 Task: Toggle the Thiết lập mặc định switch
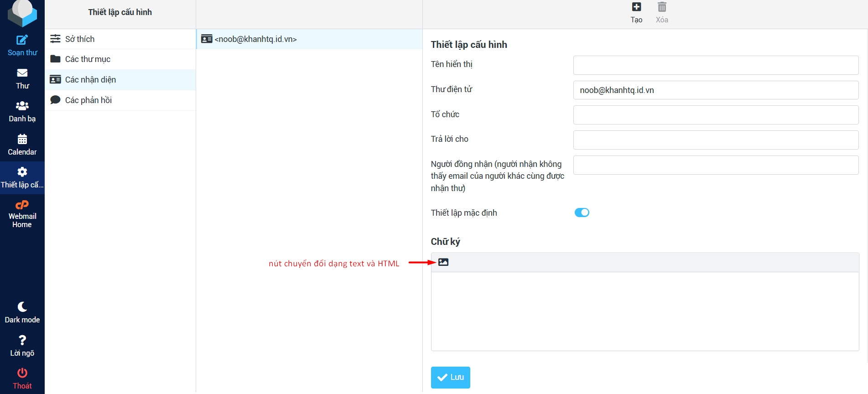point(582,213)
